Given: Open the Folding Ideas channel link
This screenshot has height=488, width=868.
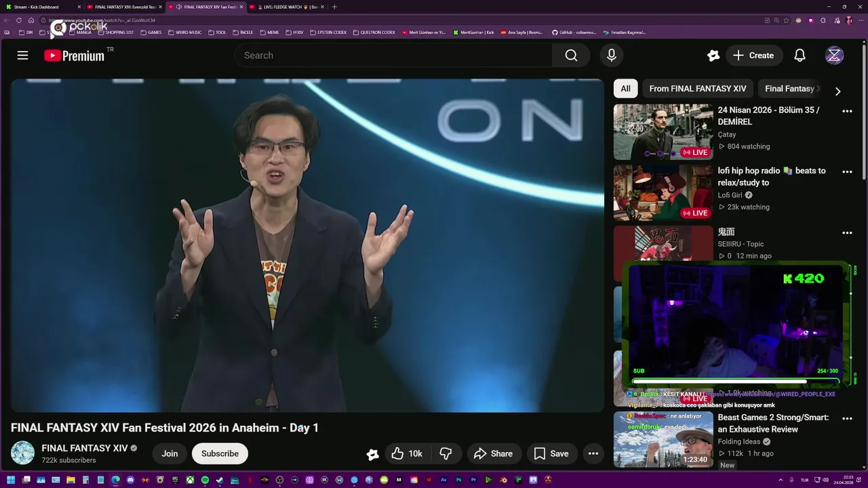Looking at the screenshot, I should [739, 442].
